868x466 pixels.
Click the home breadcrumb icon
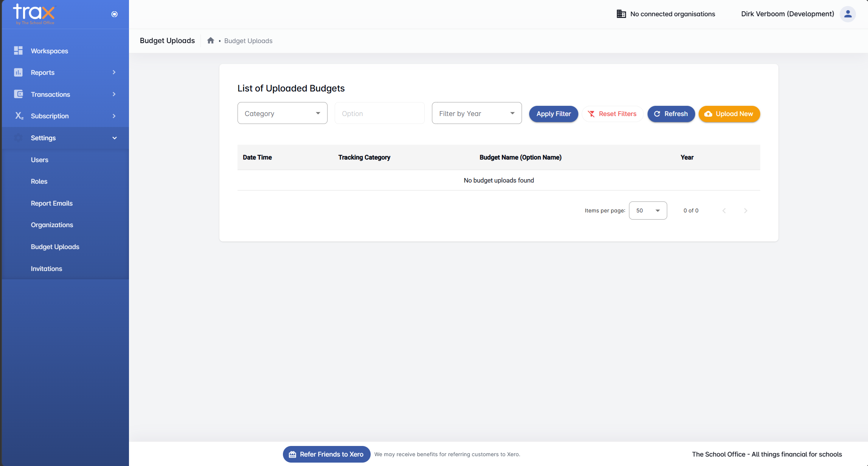(211, 40)
